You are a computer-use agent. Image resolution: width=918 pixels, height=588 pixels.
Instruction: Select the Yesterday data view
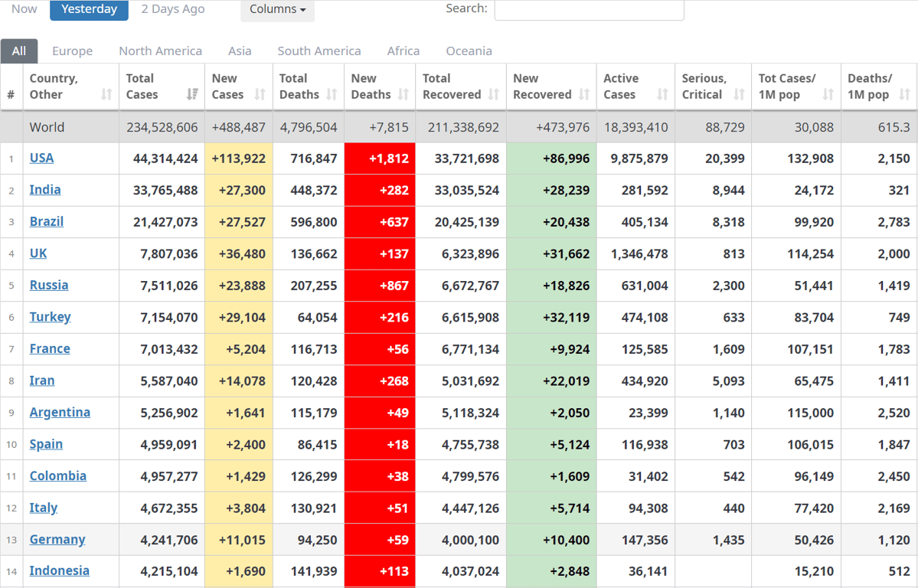(89, 9)
